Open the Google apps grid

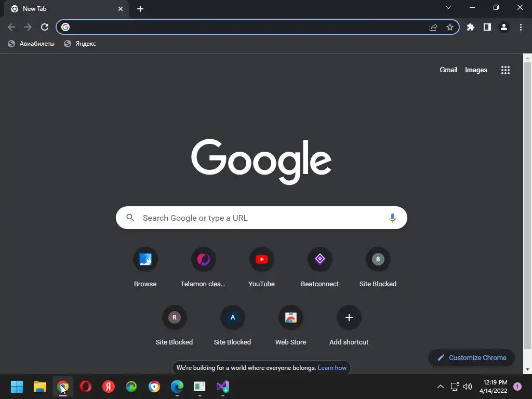point(505,70)
